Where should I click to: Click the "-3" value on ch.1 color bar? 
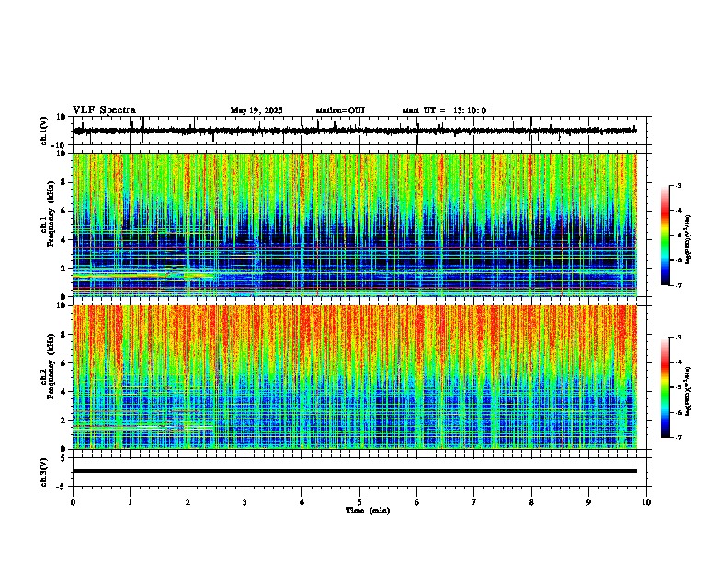click(x=677, y=185)
